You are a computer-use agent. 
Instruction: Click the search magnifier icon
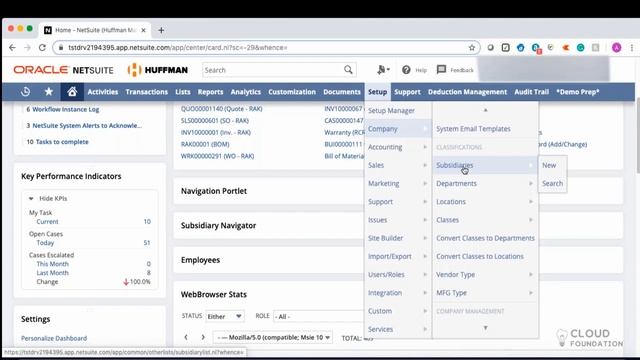(348, 70)
